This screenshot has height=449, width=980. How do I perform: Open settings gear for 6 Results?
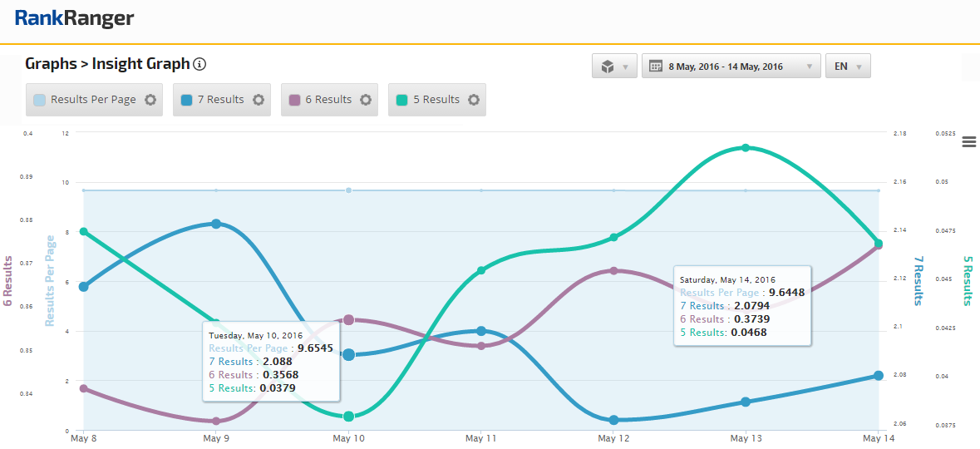(366, 100)
